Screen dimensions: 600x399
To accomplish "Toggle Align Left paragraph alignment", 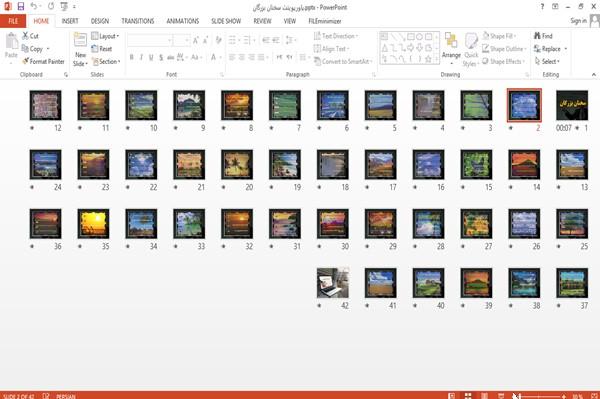I will point(232,57).
